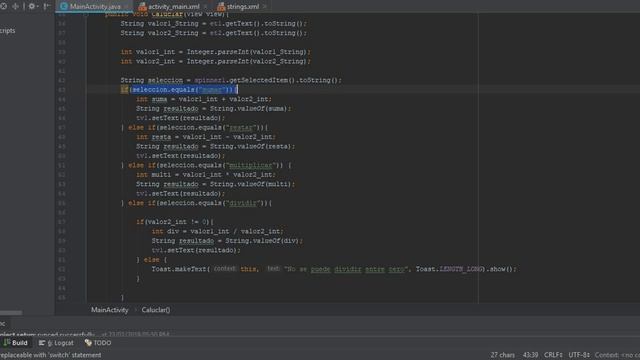Click the MainActivity.java class file icon
Screen dimensions: 640x360
64,6
